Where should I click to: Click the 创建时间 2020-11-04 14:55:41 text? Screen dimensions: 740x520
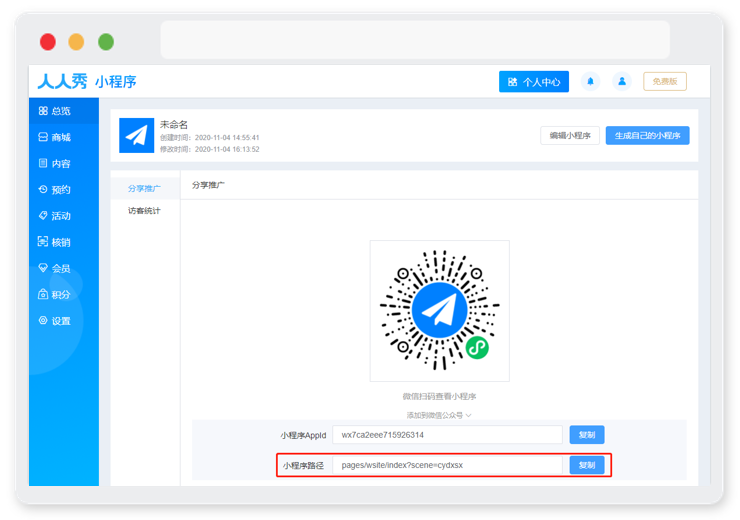pos(210,137)
